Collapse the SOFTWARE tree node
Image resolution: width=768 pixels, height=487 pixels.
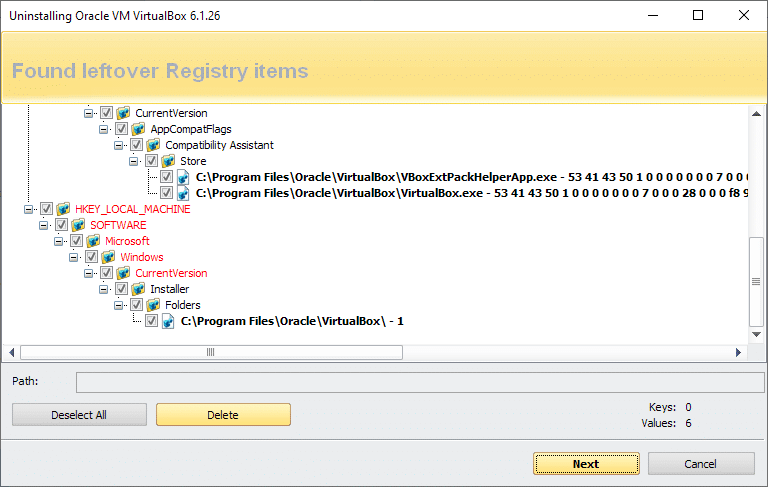pyautogui.click(x=44, y=225)
